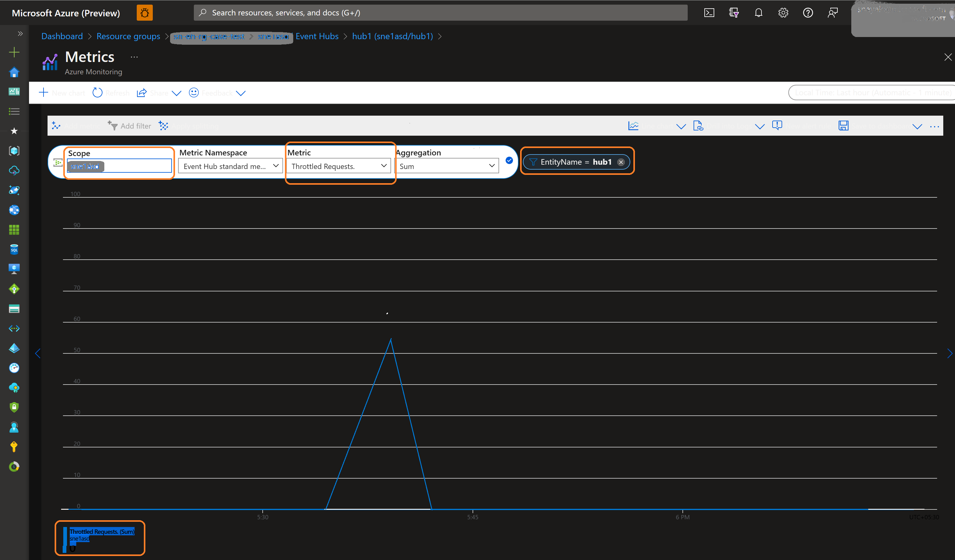Click the Add filter button

coord(130,126)
